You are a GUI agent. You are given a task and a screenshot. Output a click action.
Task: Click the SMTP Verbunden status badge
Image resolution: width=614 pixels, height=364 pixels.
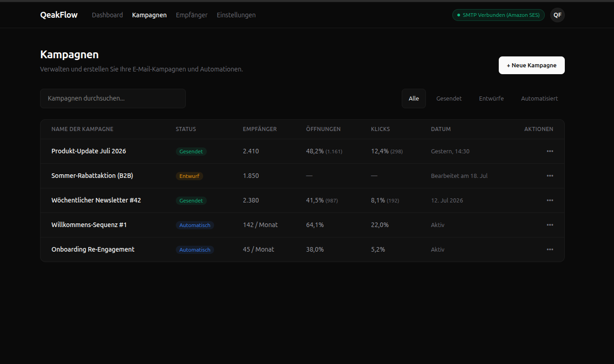(x=498, y=15)
